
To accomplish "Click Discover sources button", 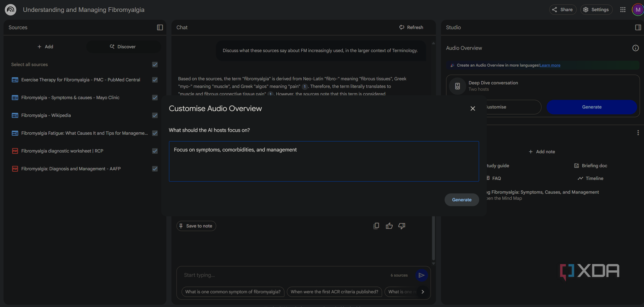I will click(x=123, y=46).
